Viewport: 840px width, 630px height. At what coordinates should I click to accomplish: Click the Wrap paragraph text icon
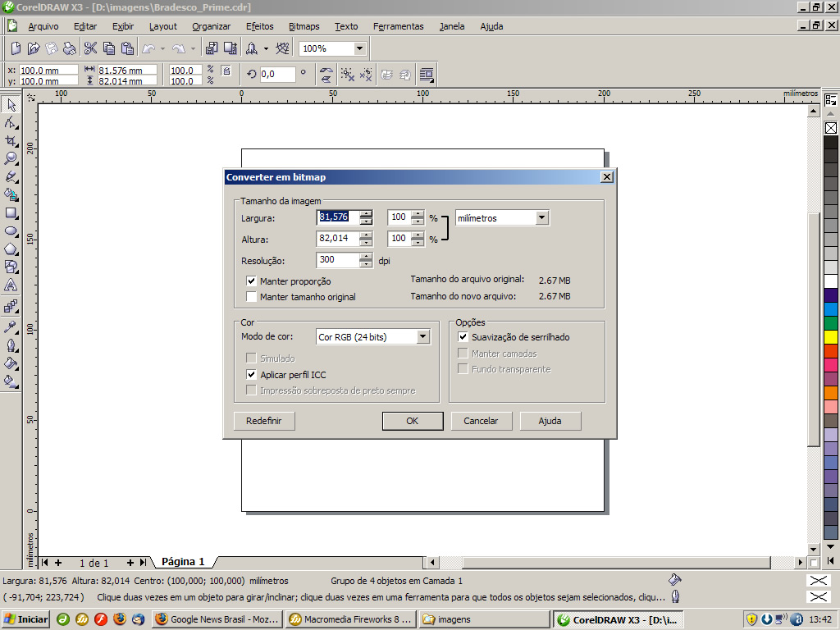click(x=427, y=75)
